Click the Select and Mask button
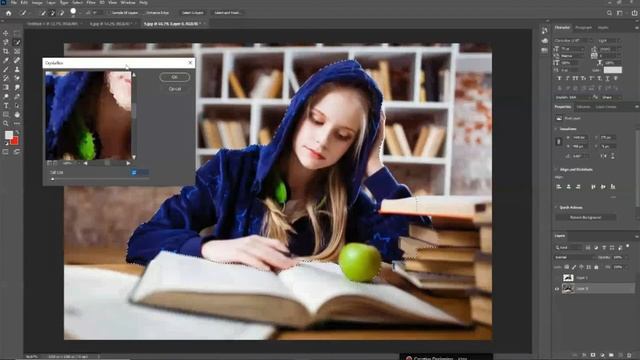The width and height of the screenshot is (640, 360). [227, 13]
